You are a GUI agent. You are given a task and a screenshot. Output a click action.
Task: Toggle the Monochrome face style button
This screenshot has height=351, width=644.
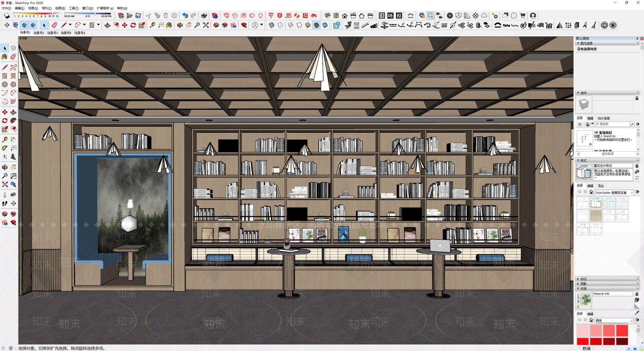click(325, 25)
